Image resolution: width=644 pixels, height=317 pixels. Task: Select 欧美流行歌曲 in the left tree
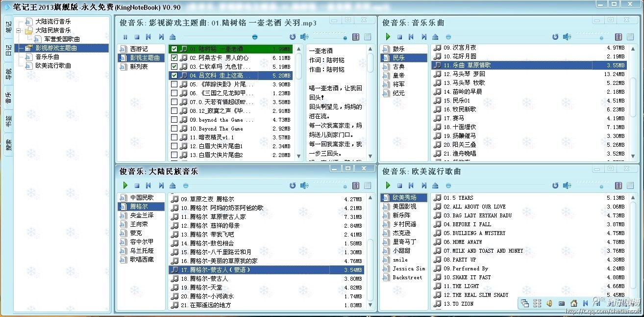tap(53, 66)
